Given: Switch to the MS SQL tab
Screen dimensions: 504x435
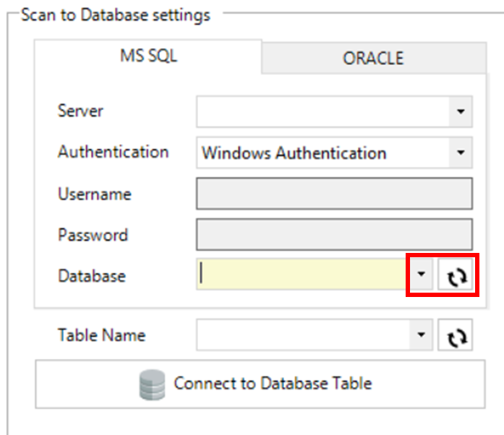Looking at the screenshot, I should coord(148,57).
